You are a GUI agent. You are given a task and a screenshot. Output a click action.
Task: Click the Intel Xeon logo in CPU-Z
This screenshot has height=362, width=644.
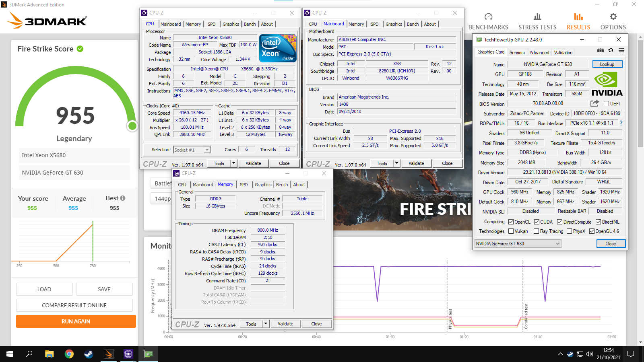click(277, 48)
